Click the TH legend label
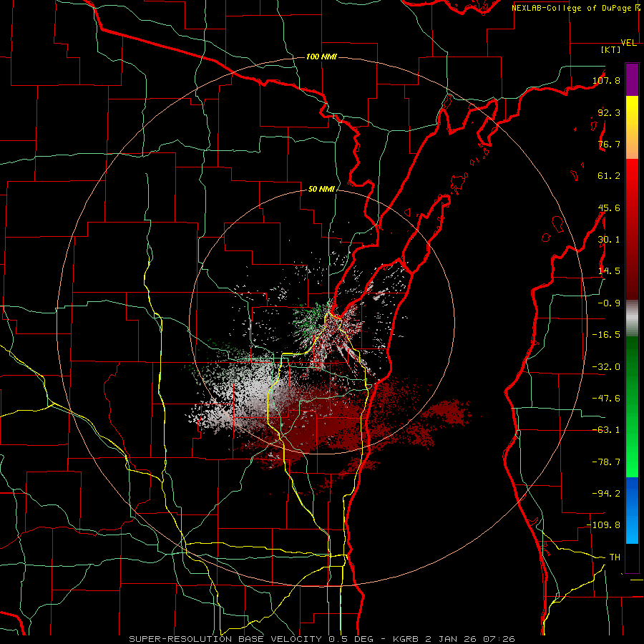The image size is (644, 644). tap(615, 557)
